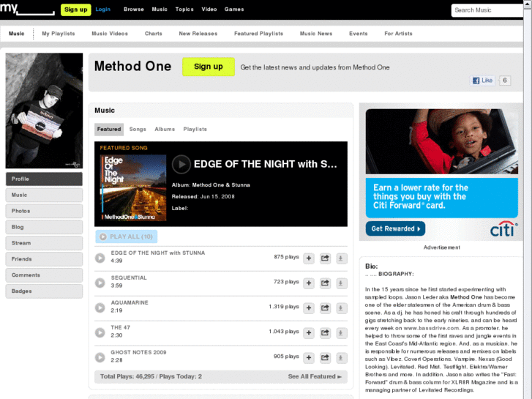Switch to the Featured music tab
The image size is (532, 399).
click(109, 130)
